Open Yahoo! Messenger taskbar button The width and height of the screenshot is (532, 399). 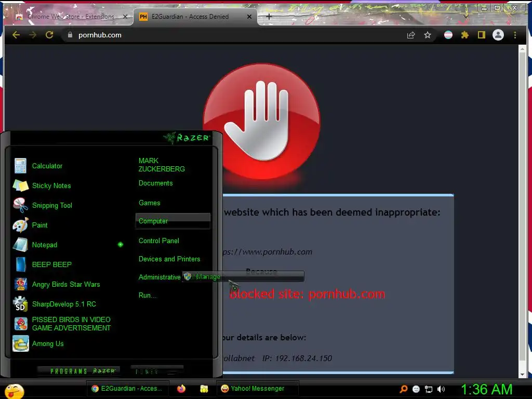tap(257, 389)
